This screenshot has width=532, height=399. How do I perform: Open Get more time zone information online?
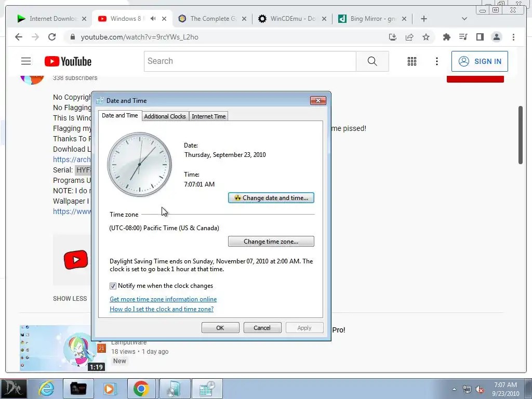click(x=163, y=299)
